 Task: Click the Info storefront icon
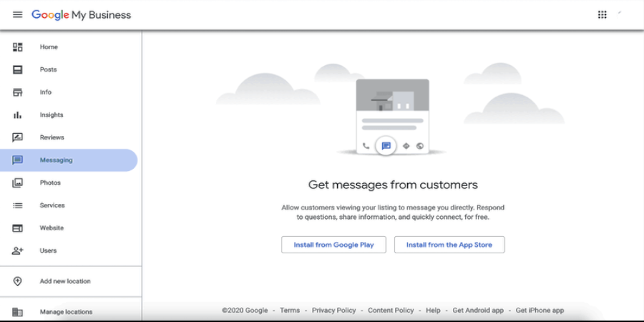[17, 92]
